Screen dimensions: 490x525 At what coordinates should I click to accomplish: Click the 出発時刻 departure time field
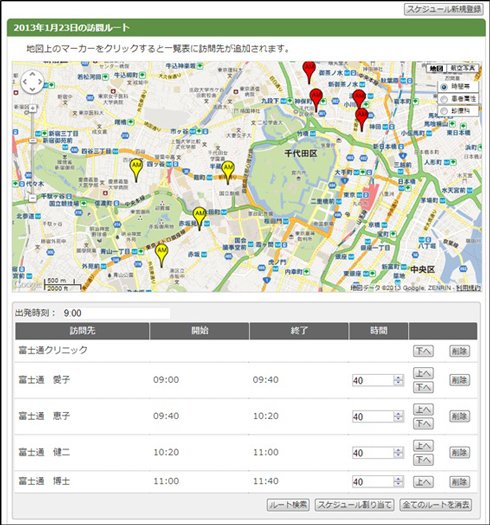[116, 313]
